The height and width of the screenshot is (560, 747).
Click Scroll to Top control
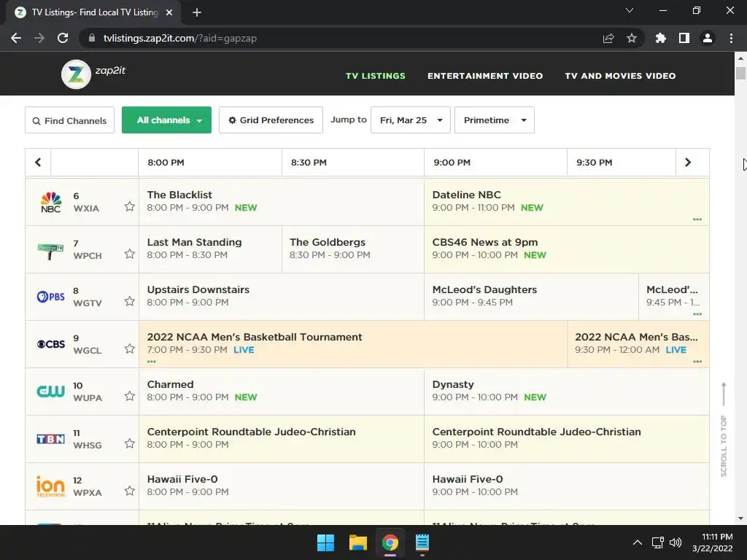724,429
